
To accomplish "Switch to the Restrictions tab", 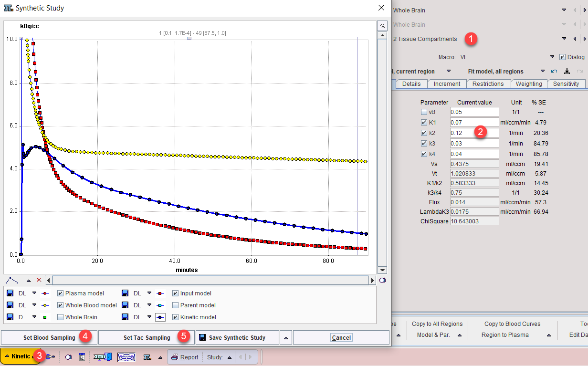I will coord(488,84).
